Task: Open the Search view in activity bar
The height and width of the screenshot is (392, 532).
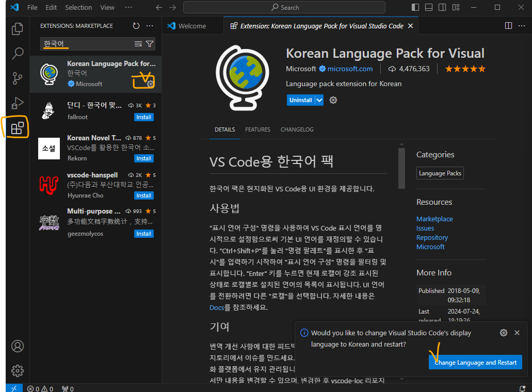Action: point(18,53)
